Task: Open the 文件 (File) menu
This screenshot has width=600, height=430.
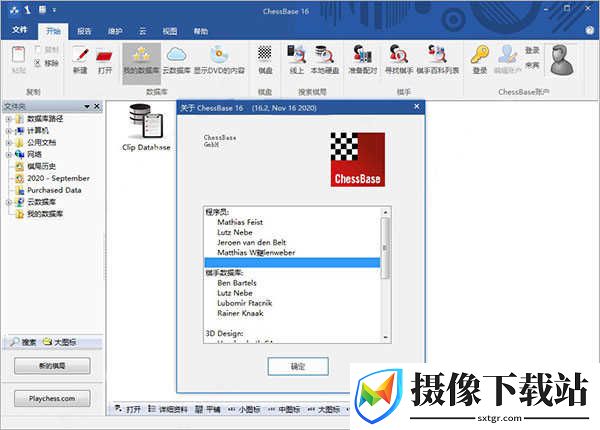Action: pyautogui.click(x=20, y=30)
